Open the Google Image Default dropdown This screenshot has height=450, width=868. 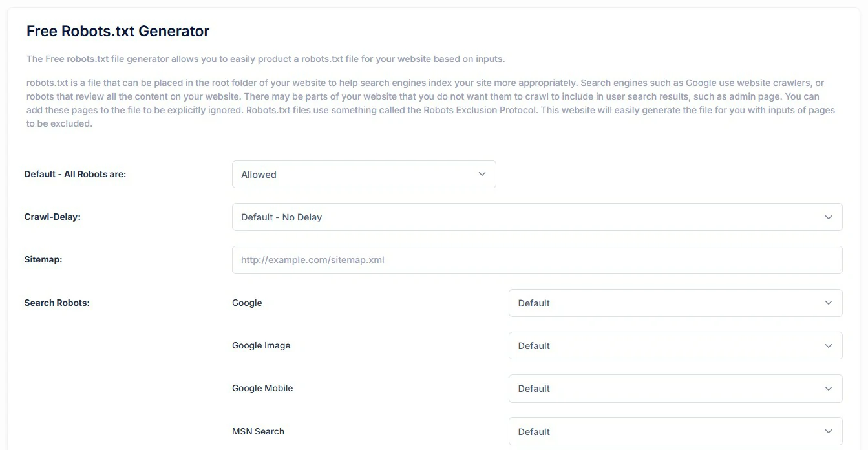675,345
